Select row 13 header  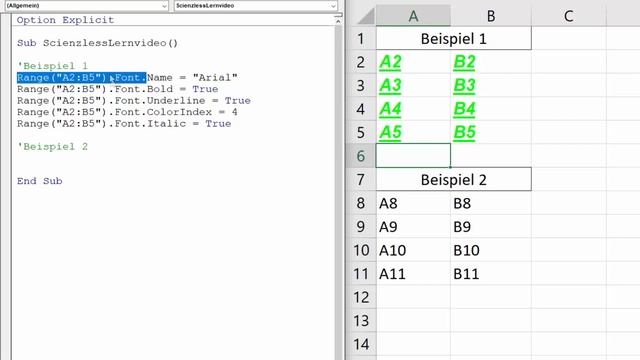tap(361, 320)
